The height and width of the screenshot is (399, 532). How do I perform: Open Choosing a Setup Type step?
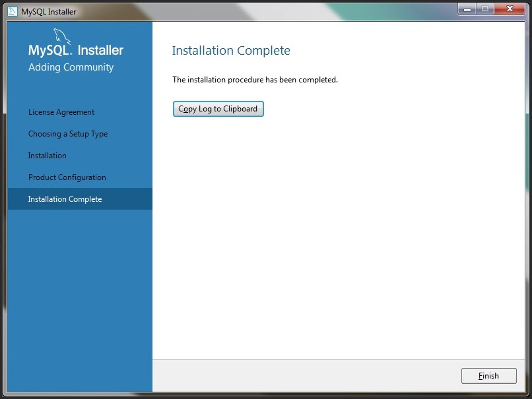(x=68, y=134)
